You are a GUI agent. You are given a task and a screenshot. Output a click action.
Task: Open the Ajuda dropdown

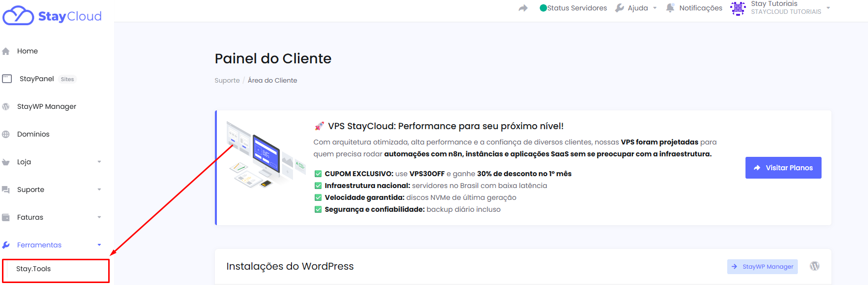click(x=636, y=8)
